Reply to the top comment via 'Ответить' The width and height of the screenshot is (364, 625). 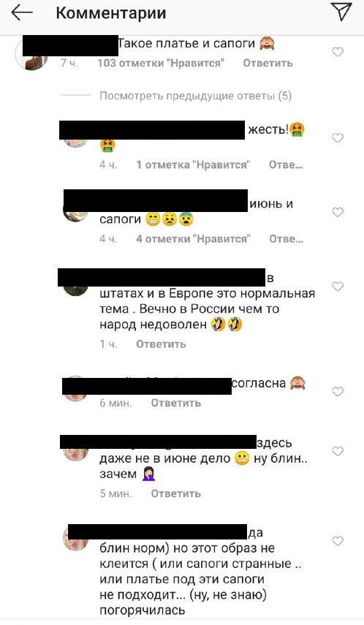[x=268, y=63]
